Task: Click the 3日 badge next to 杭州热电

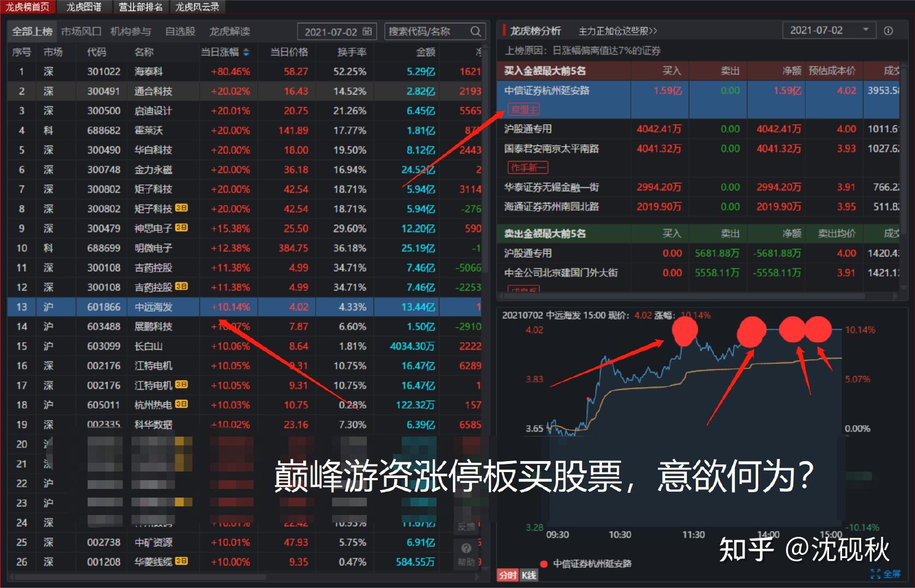Action: [181, 404]
